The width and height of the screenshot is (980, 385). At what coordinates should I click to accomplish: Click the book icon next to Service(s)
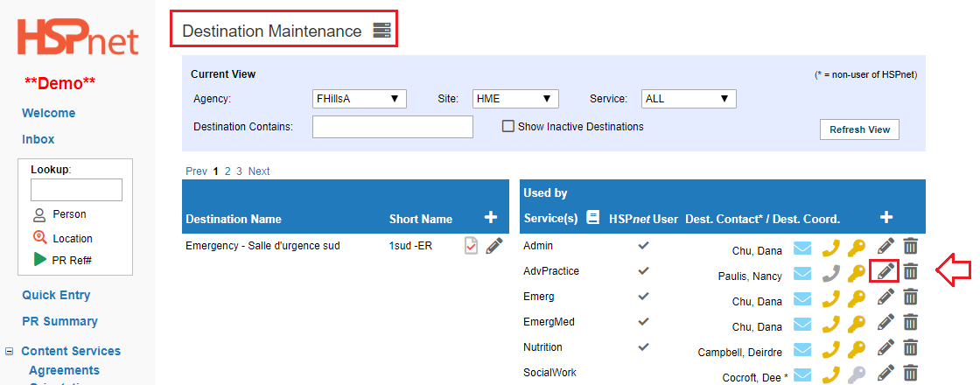(592, 218)
